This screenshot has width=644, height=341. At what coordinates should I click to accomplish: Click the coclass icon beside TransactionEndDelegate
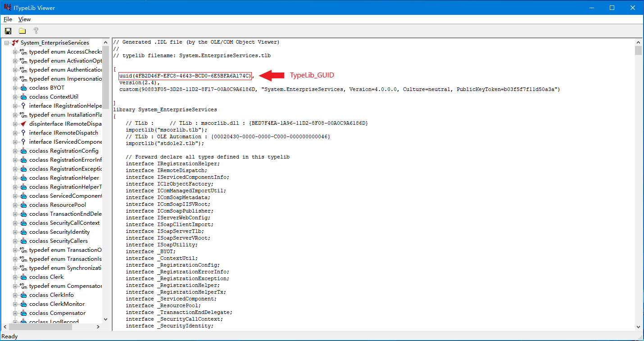coord(23,214)
